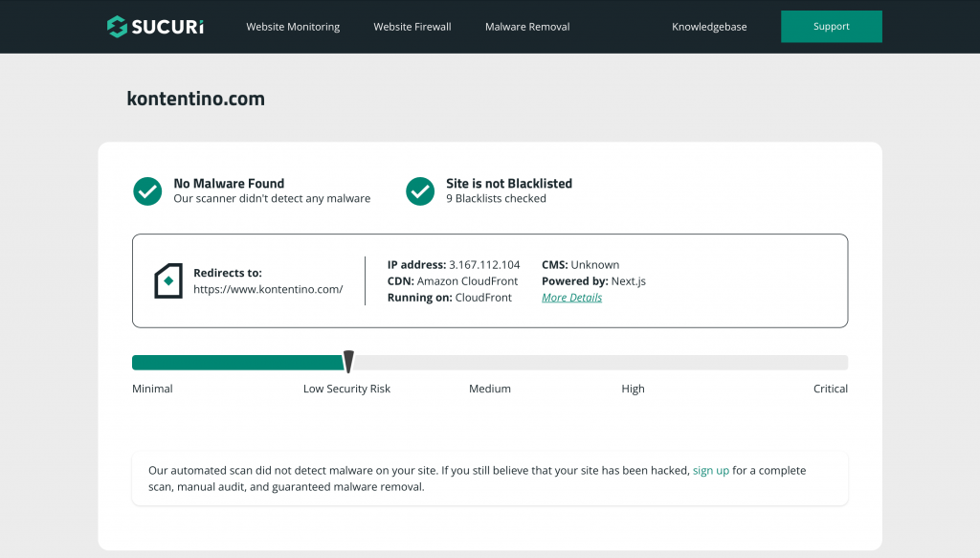Screen dimensions: 980x558
Task: Open the Website Firewall menu item
Action: (x=412, y=27)
